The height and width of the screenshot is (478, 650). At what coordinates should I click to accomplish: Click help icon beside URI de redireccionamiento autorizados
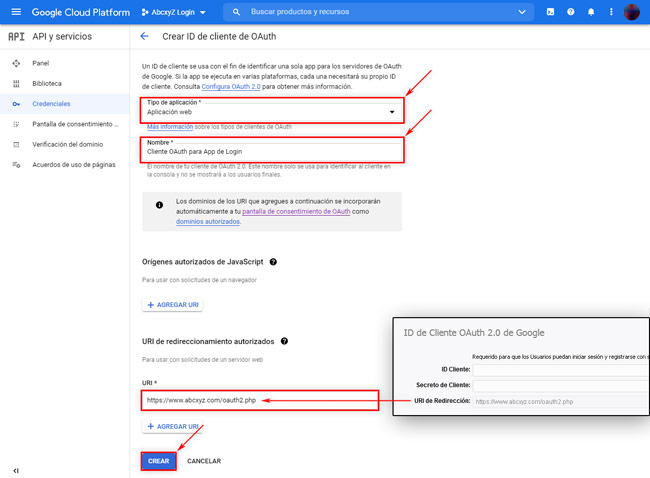284,341
